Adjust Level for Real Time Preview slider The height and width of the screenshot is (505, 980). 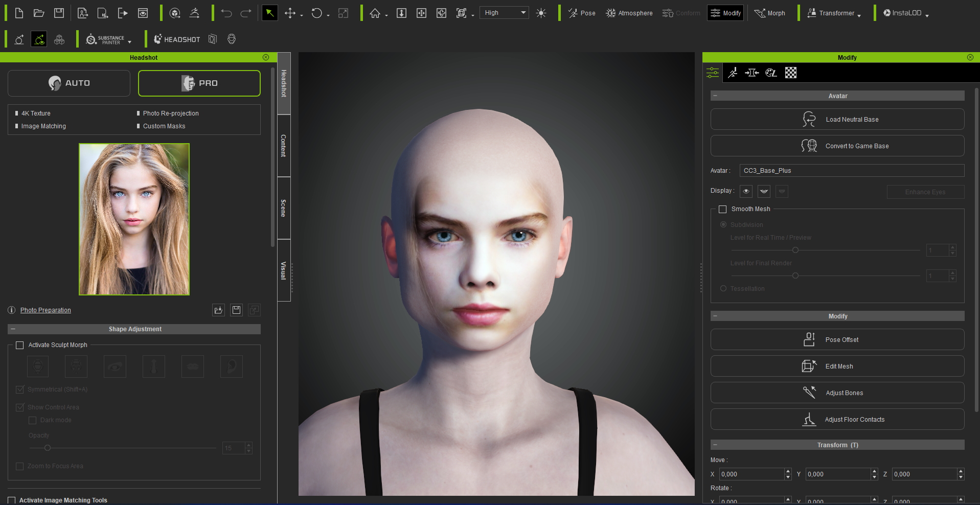(x=795, y=250)
